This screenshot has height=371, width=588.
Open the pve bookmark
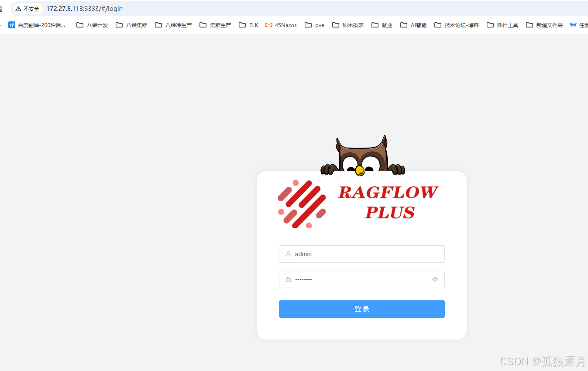[314, 25]
